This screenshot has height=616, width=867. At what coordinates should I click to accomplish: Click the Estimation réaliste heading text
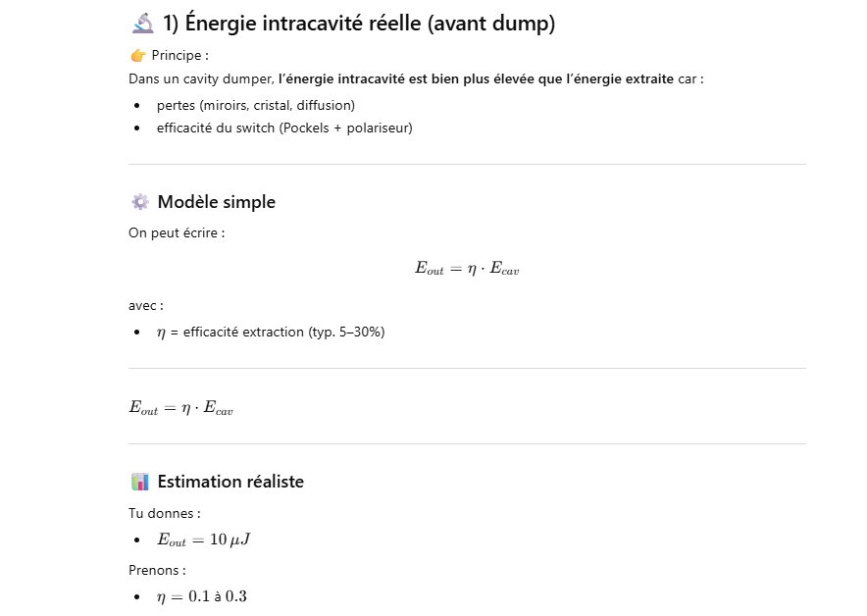(230, 482)
